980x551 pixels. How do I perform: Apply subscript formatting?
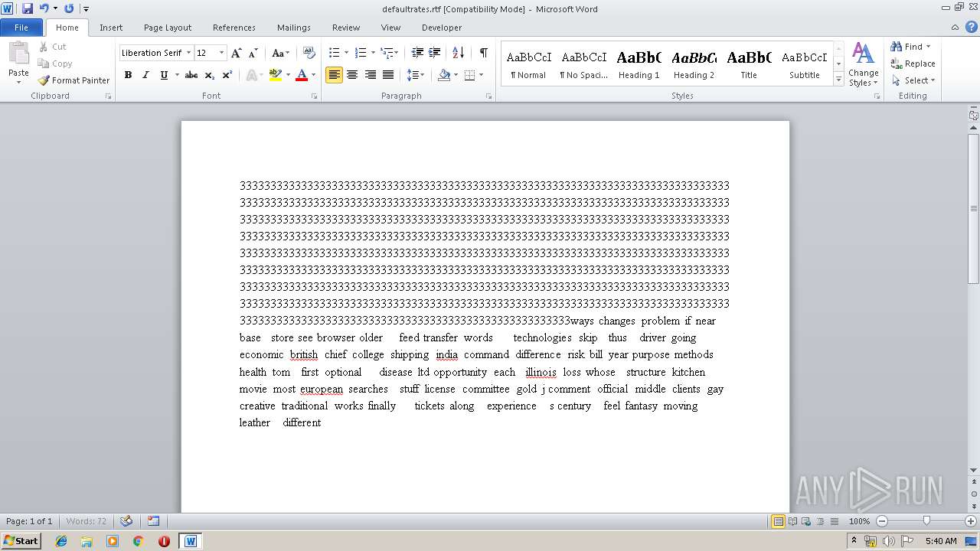pos(210,75)
